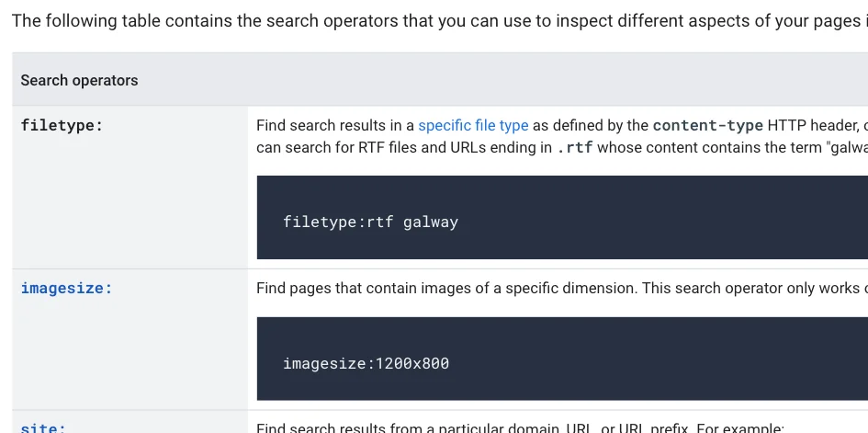Click the filetype: operator label
This screenshot has height=433, width=868.
62,126
